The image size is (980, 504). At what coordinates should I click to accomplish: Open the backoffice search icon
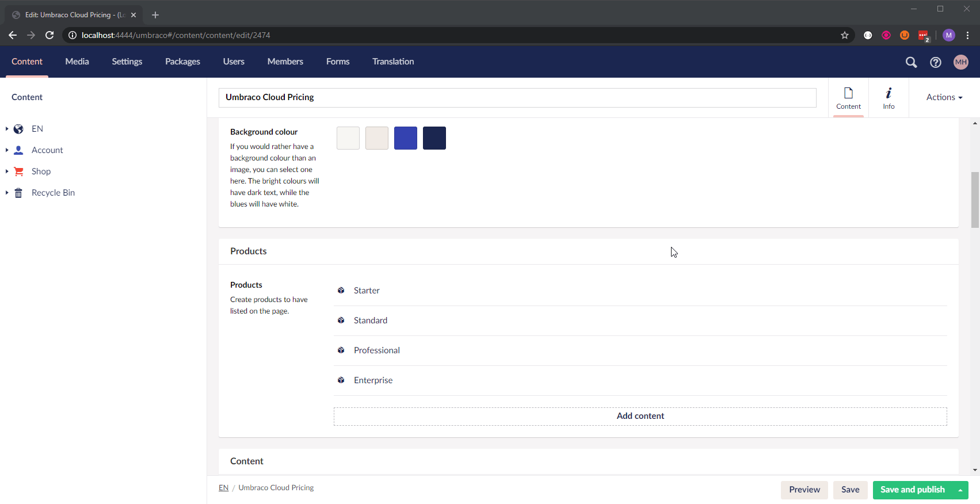tap(911, 62)
